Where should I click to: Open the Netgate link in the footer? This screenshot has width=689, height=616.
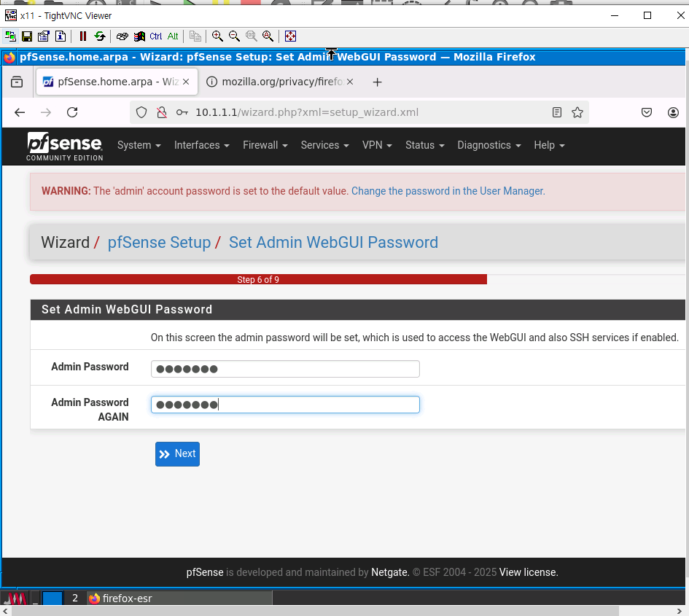pyautogui.click(x=389, y=572)
